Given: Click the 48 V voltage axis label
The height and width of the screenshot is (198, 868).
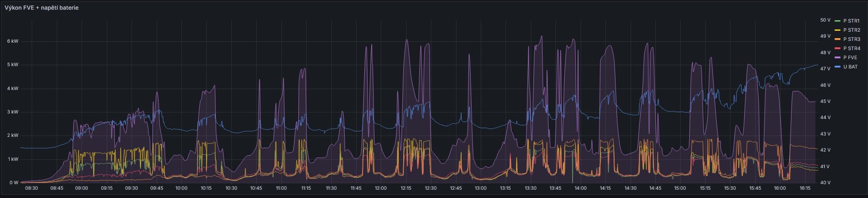Looking at the screenshot, I should [825, 53].
